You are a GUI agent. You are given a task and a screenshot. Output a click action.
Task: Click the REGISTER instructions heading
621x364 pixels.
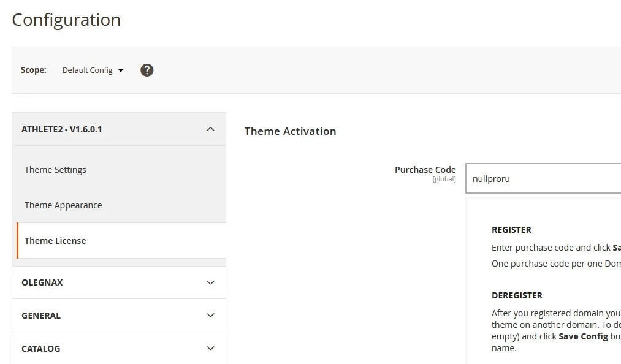coord(511,230)
